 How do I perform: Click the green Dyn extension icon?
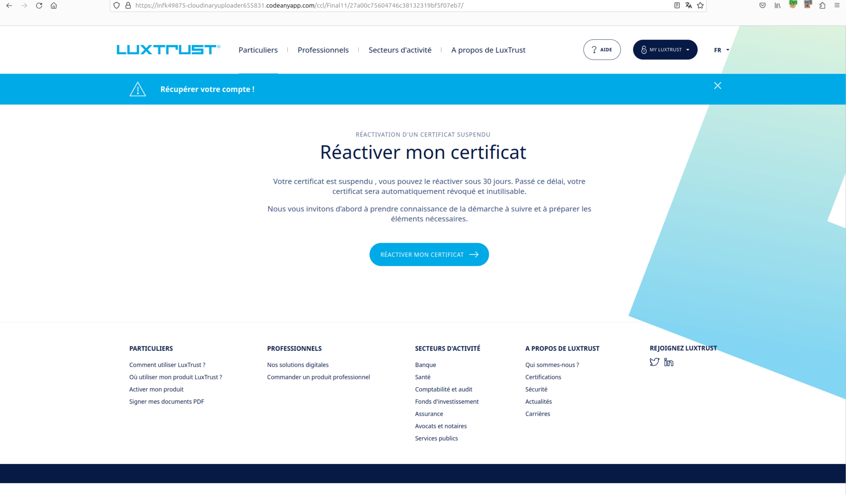[793, 4]
